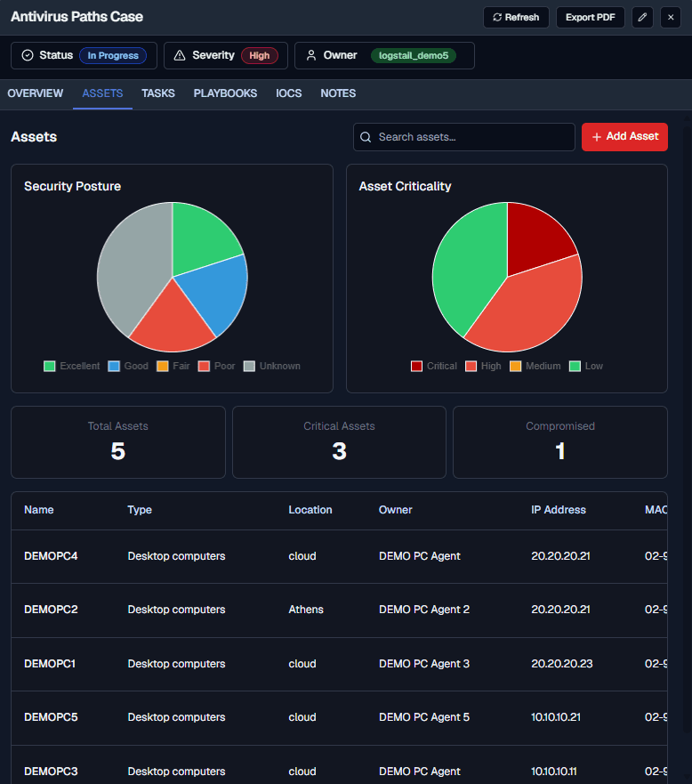Click the Owner person icon

[x=310, y=55]
